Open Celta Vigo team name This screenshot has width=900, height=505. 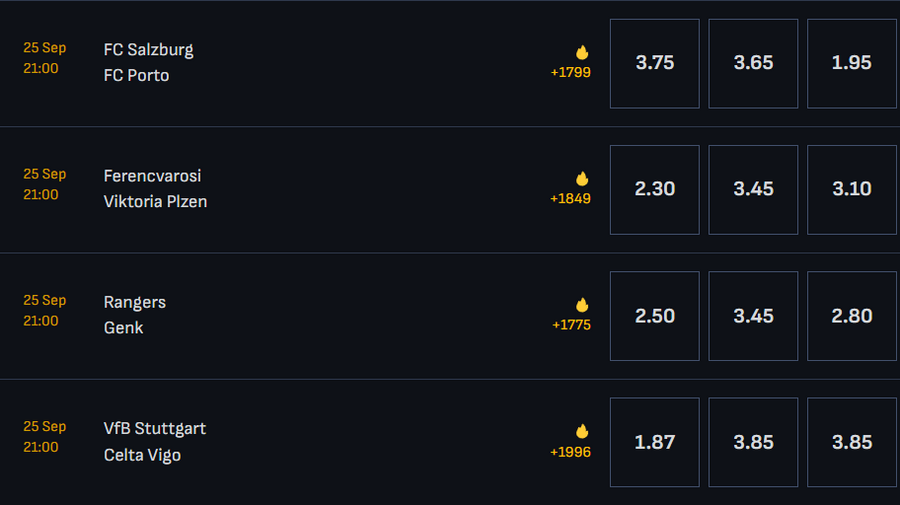[142, 455]
